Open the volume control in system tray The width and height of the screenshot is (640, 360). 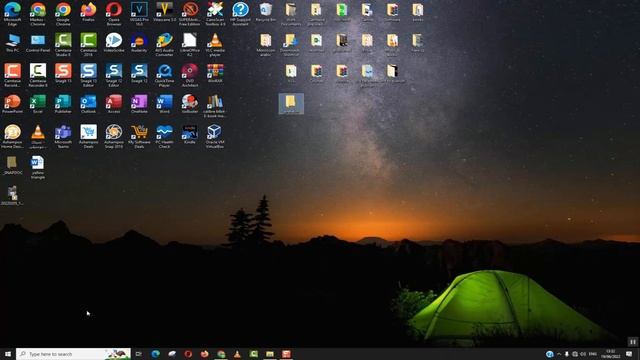(x=583, y=354)
